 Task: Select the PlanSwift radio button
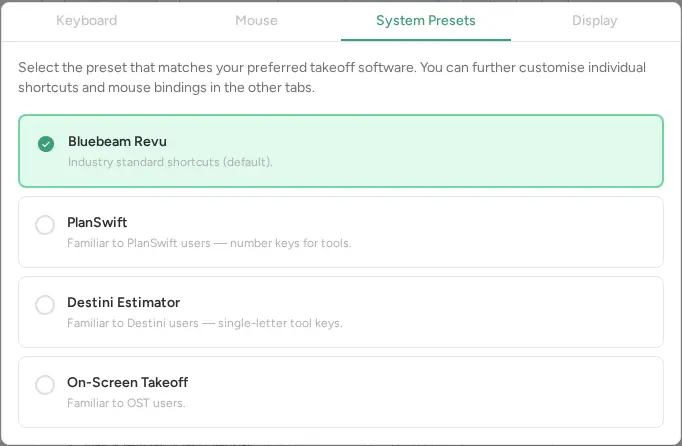[x=45, y=225]
